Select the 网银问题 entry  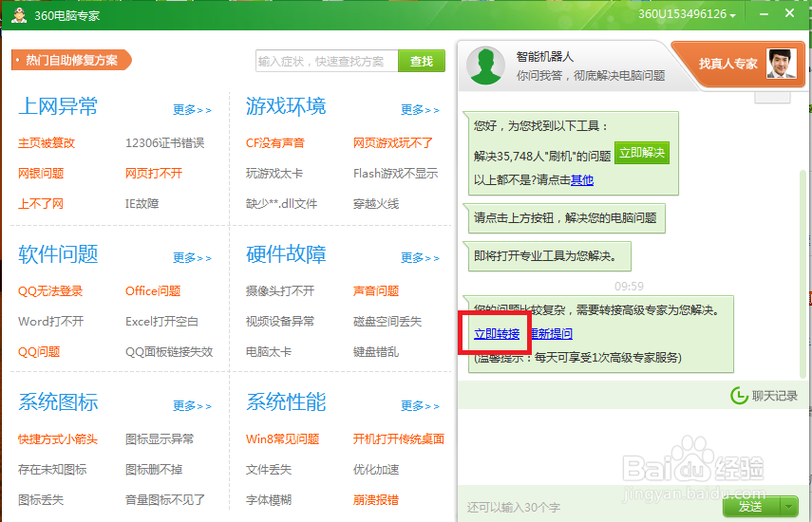pos(41,174)
